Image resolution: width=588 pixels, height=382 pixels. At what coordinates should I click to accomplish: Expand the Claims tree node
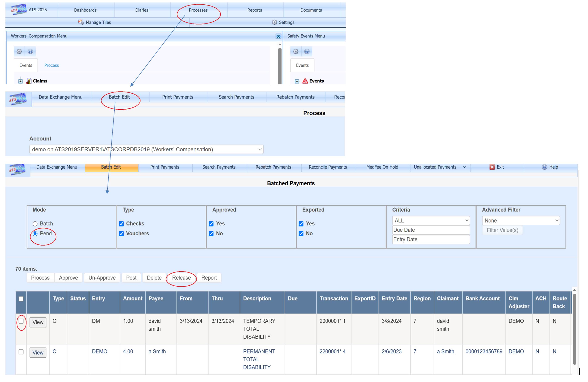point(21,81)
